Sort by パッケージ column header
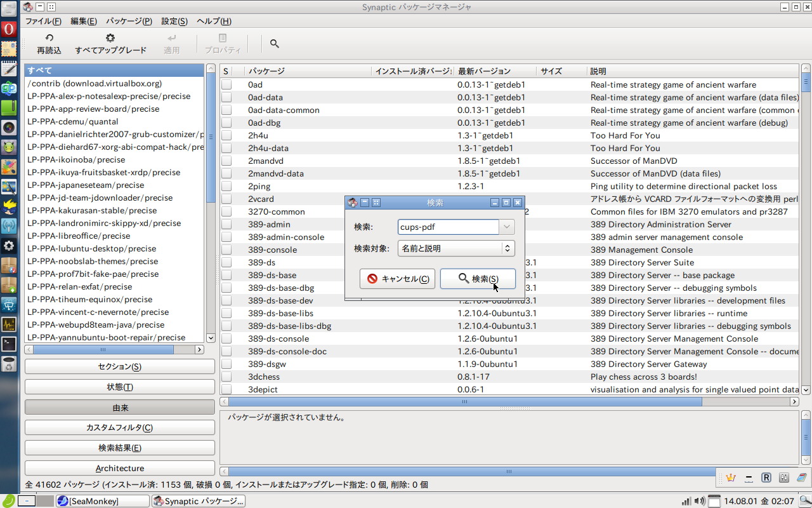812x508 pixels. click(308, 71)
